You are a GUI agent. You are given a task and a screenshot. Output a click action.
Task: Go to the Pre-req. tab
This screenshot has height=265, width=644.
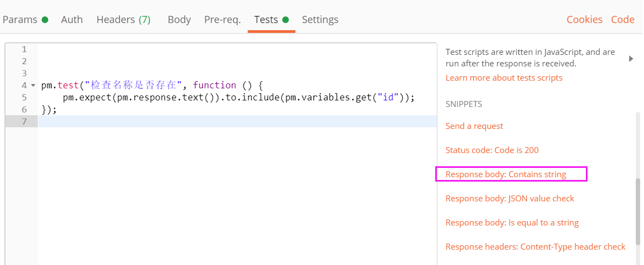pos(222,20)
